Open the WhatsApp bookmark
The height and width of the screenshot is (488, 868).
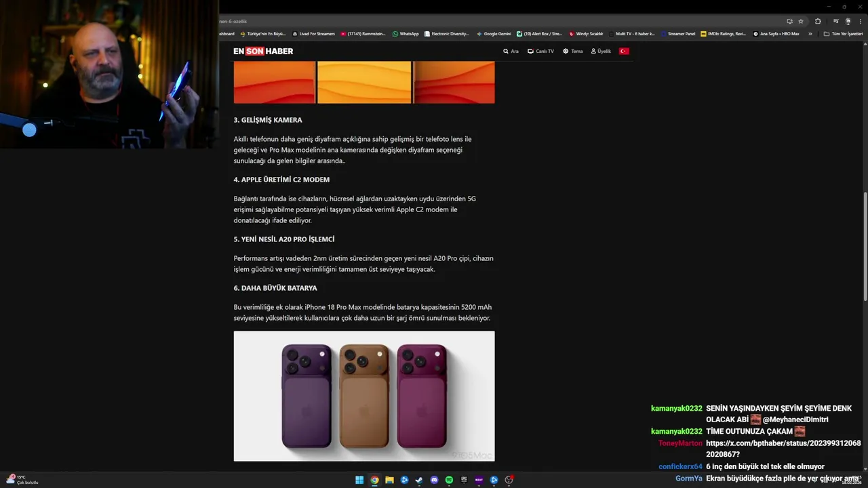[x=406, y=34]
